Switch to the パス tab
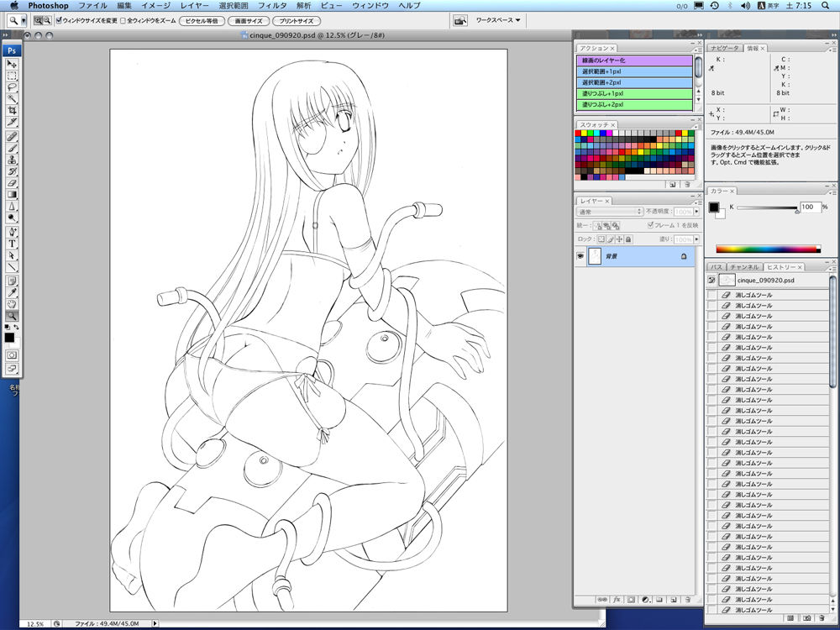This screenshot has width=840, height=630. 717,267
